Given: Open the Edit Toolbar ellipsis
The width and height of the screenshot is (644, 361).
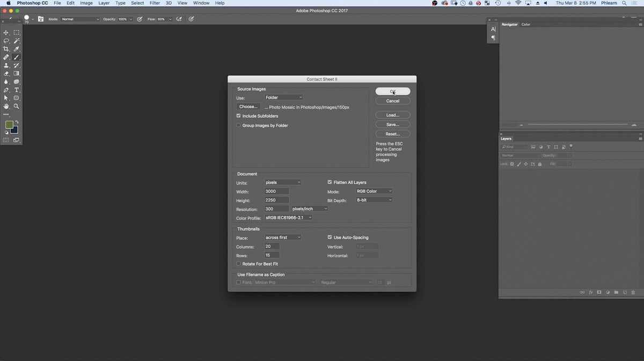Looking at the screenshot, I should [6, 114].
